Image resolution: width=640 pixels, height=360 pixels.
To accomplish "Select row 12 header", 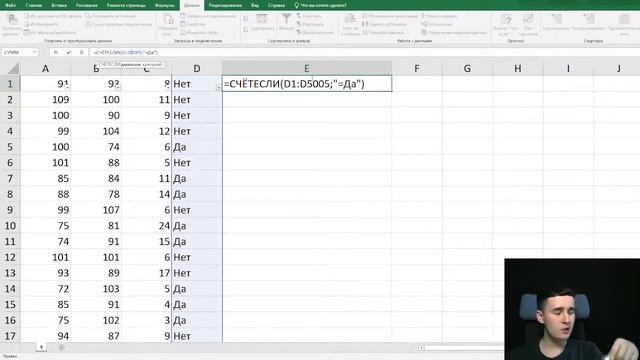I will click(10, 258).
